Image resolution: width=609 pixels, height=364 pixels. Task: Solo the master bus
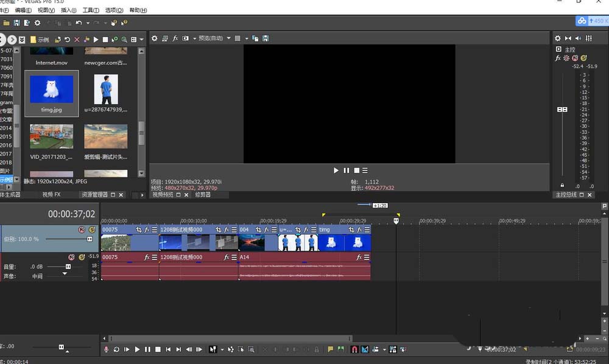584,58
